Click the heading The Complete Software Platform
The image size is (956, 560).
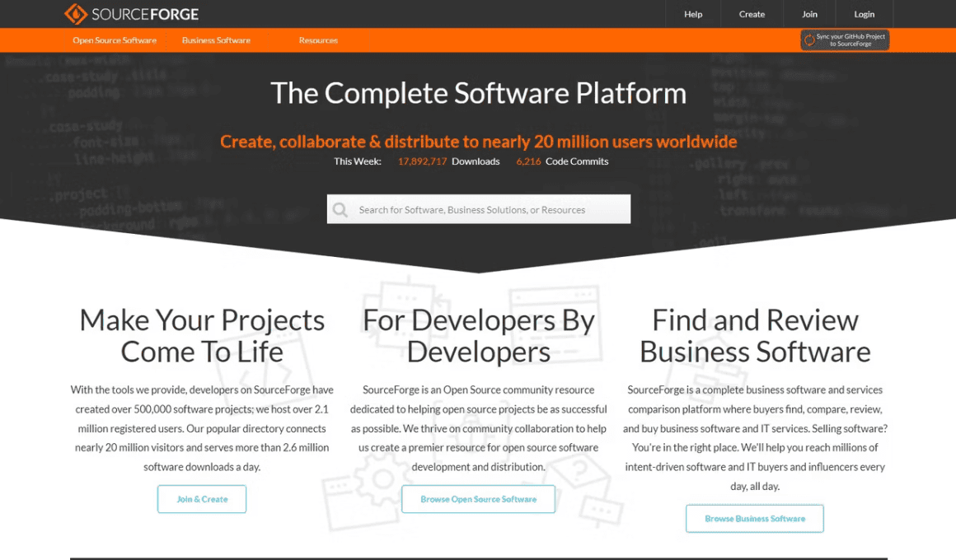(479, 93)
